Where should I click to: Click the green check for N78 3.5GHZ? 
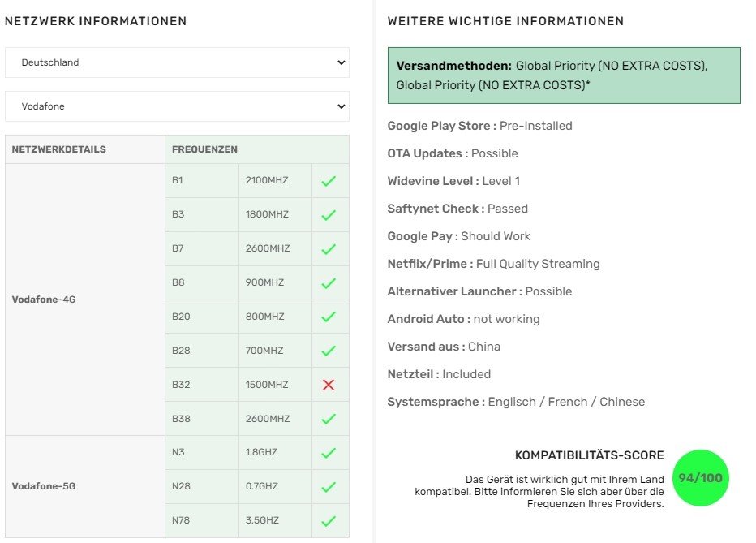pyautogui.click(x=329, y=521)
